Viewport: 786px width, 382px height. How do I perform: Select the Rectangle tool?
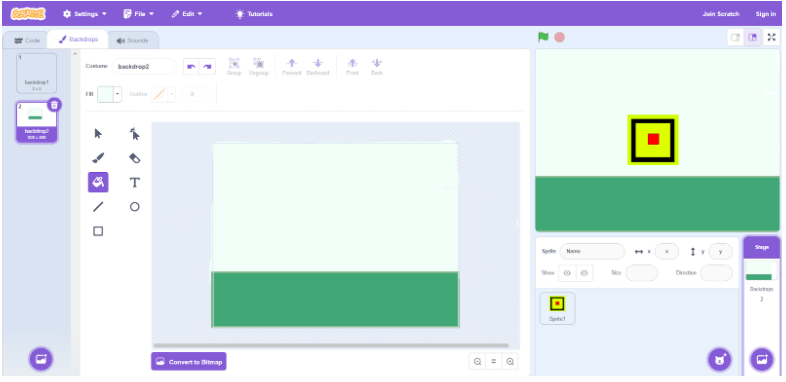(x=98, y=231)
